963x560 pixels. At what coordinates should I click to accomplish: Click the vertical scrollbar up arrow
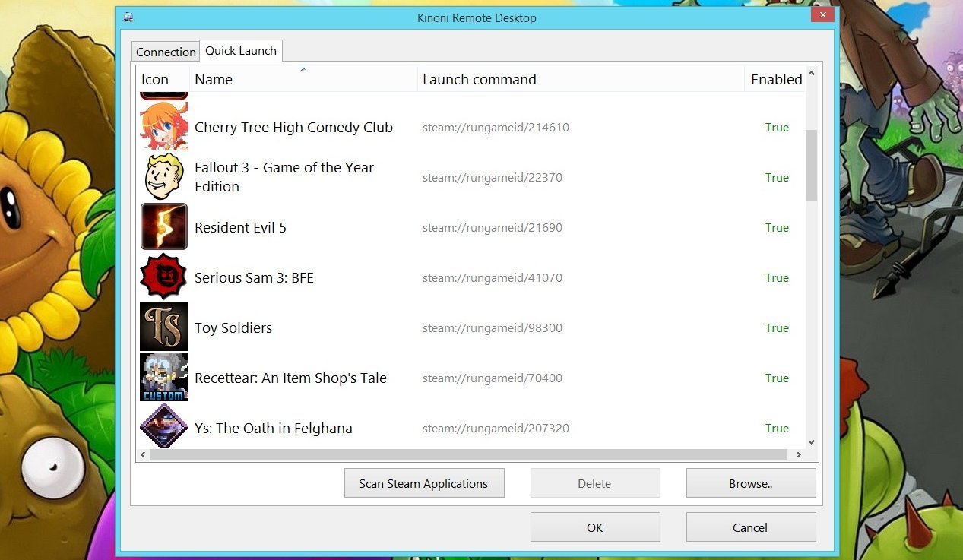click(x=811, y=74)
